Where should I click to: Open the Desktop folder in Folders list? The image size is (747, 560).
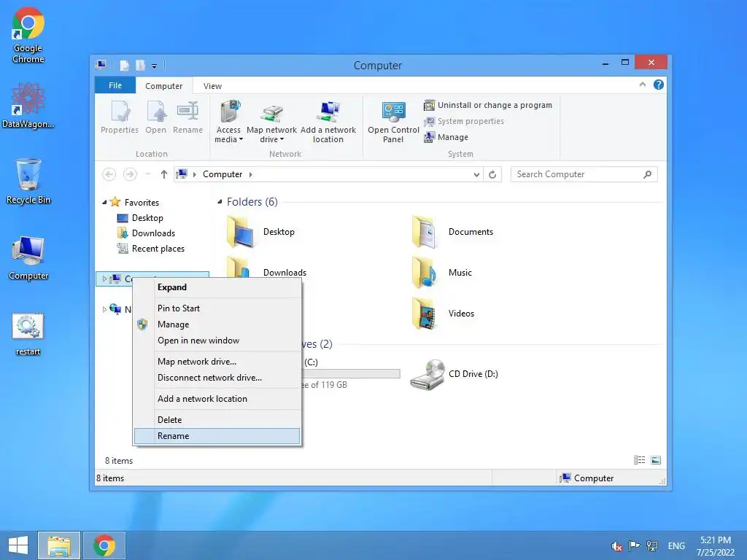[x=261, y=232]
